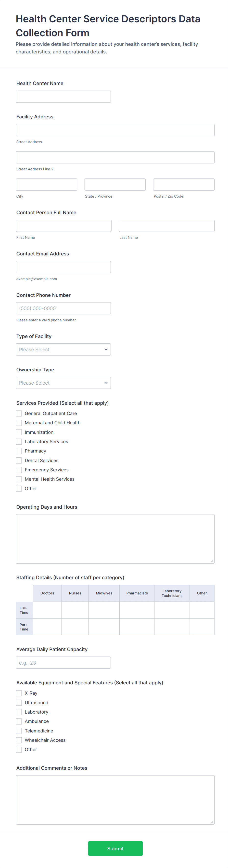The image size is (228, 868).
Task: Check General Outpatient Care
Action: tap(19, 414)
